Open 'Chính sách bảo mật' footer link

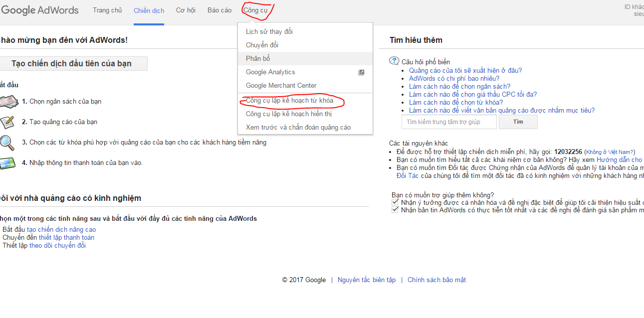pos(436,280)
